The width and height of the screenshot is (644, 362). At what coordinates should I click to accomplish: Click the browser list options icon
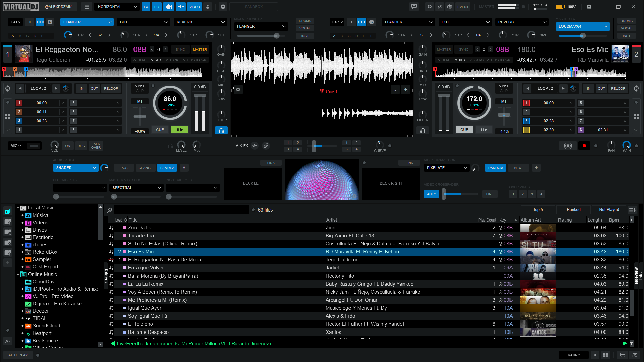[x=632, y=210]
